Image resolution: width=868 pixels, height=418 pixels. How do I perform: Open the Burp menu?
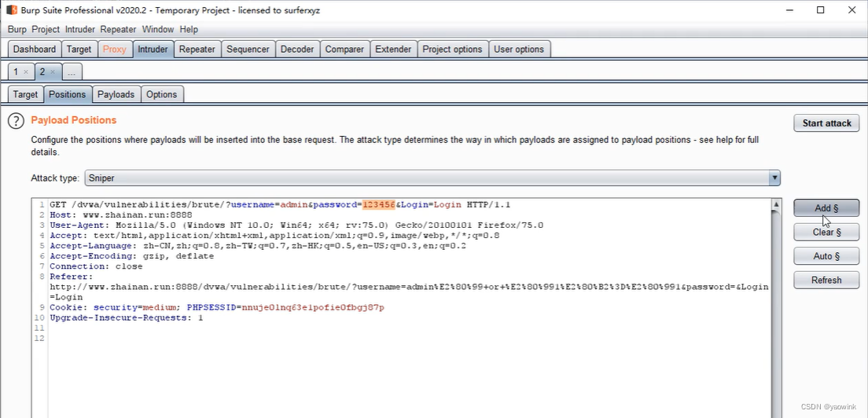(17, 29)
